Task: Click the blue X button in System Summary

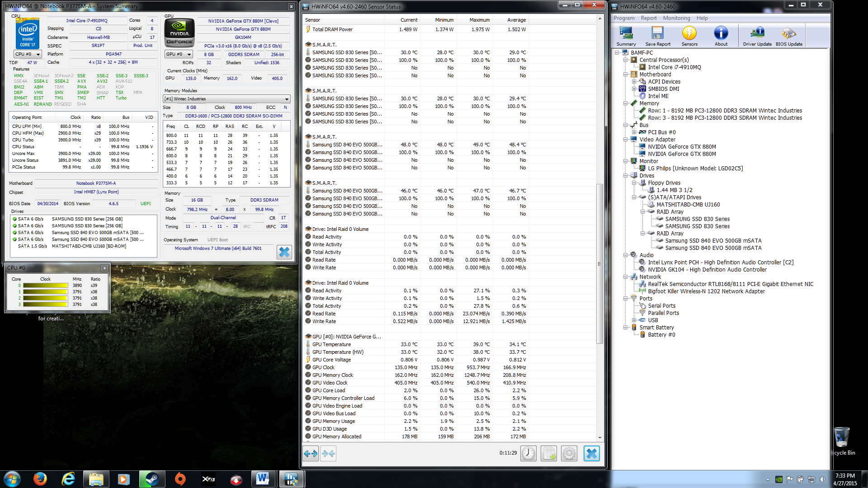Action: point(284,252)
